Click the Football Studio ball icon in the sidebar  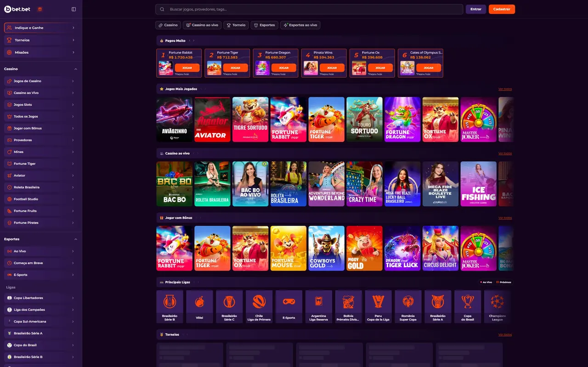pos(10,199)
